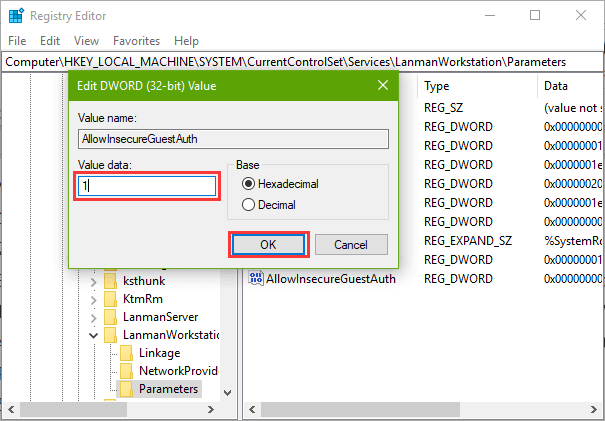Select the KtmRm folder icon
Screen dimensions: 605x421
tap(110, 299)
